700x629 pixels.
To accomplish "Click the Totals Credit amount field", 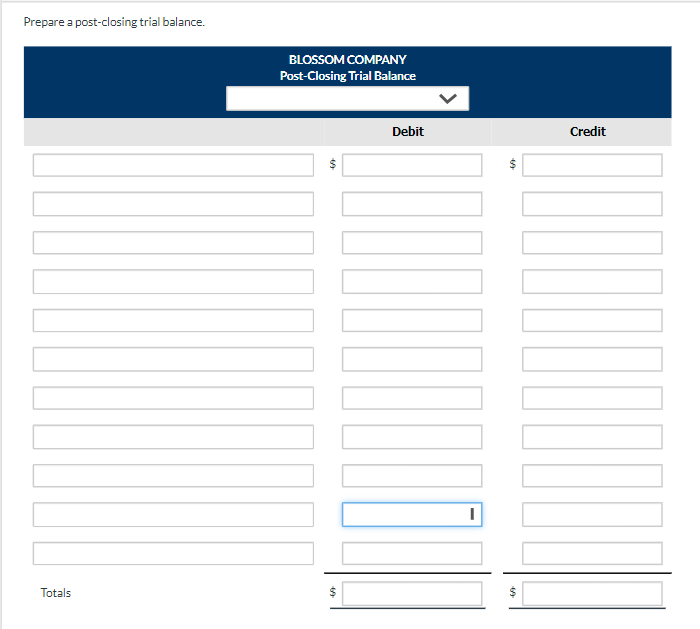I will click(x=592, y=593).
